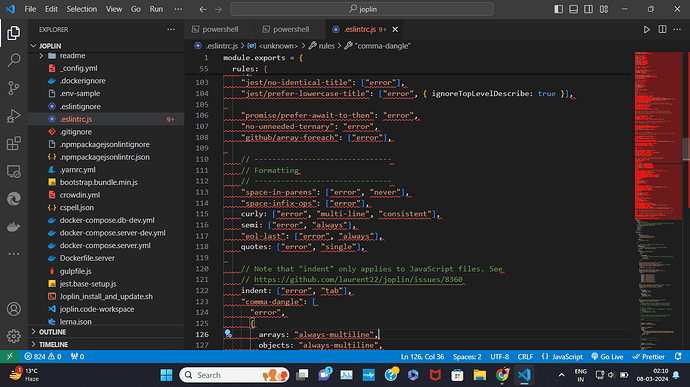Open the Go menu
This screenshot has height=387, width=690.
pos(136,9)
